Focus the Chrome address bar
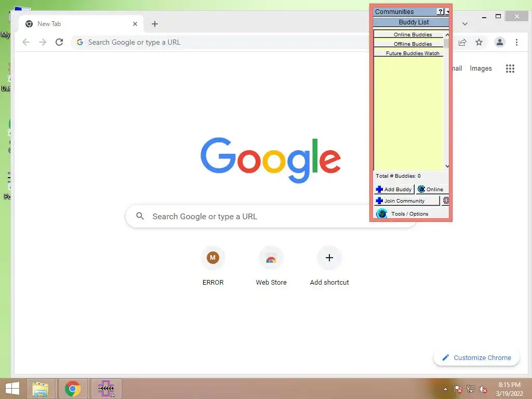 (220, 42)
